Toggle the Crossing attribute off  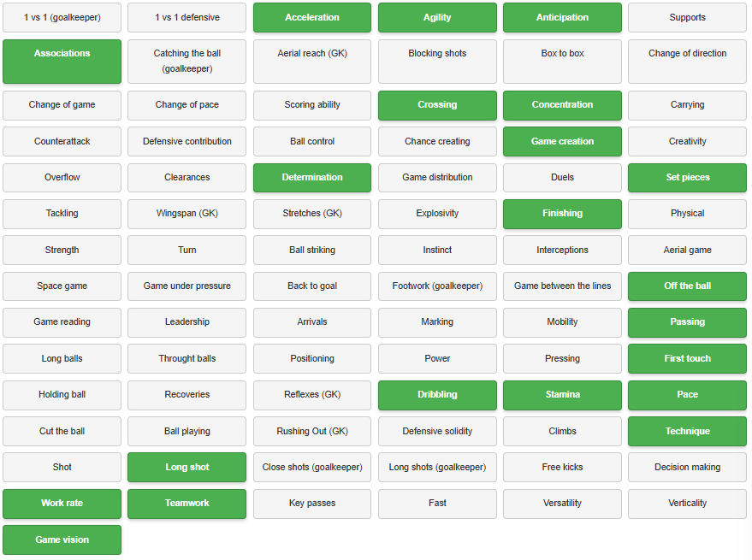click(x=437, y=105)
